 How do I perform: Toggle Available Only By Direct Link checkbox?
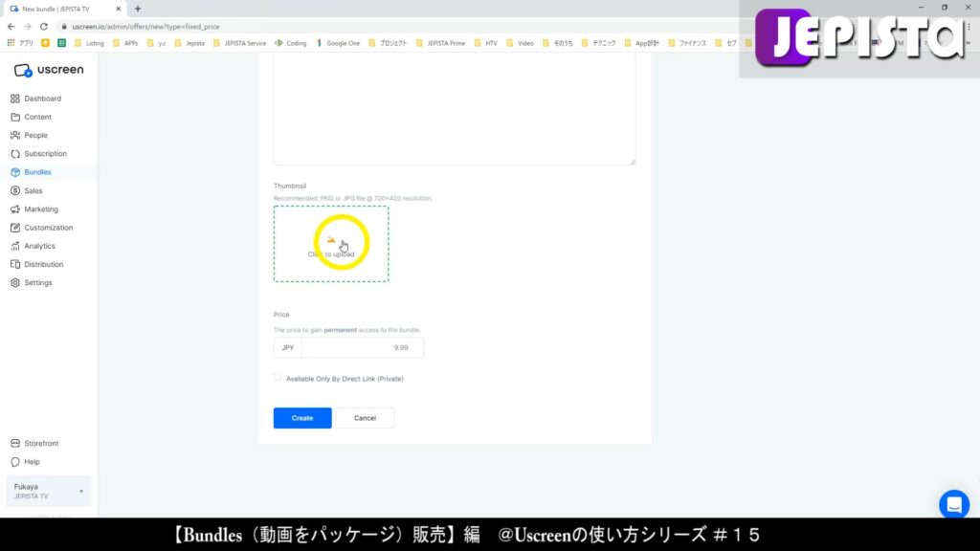click(x=278, y=377)
